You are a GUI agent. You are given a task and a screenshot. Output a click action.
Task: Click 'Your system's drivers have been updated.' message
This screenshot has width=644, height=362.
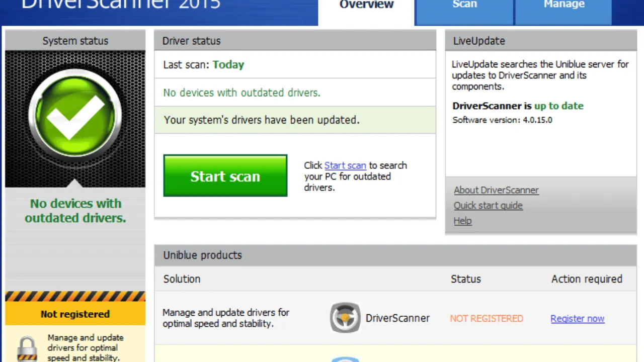click(x=262, y=120)
